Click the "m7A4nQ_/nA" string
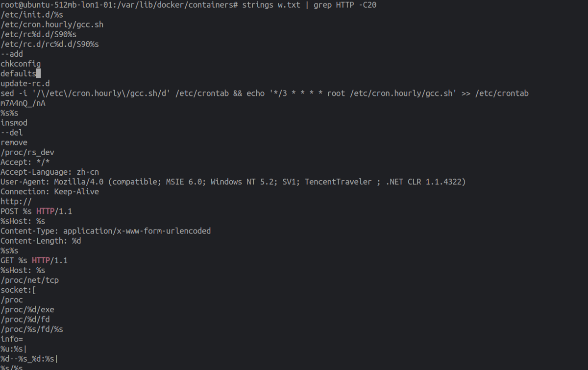The height and width of the screenshot is (370, 588). (23, 103)
